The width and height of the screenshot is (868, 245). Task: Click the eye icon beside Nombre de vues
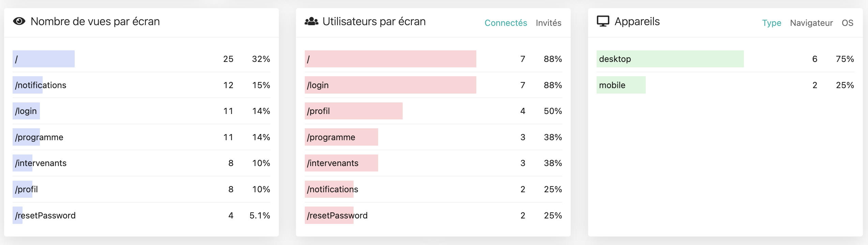pyautogui.click(x=19, y=21)
